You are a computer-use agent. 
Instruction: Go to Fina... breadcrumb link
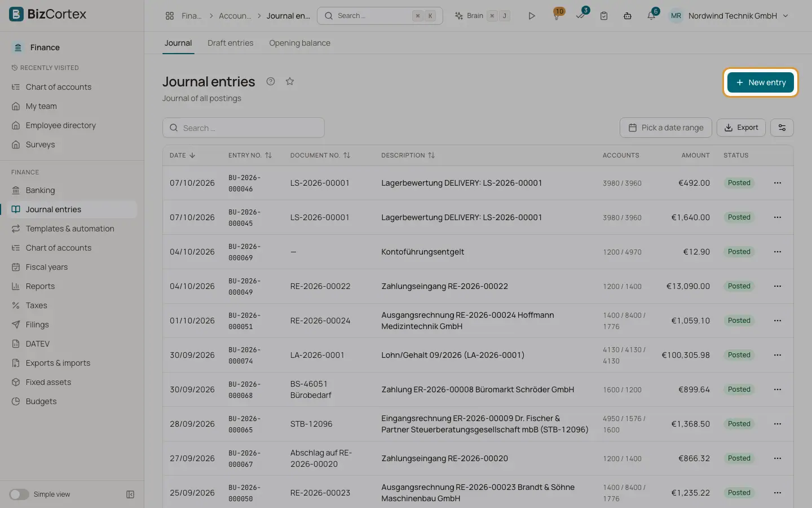(191, 16)
